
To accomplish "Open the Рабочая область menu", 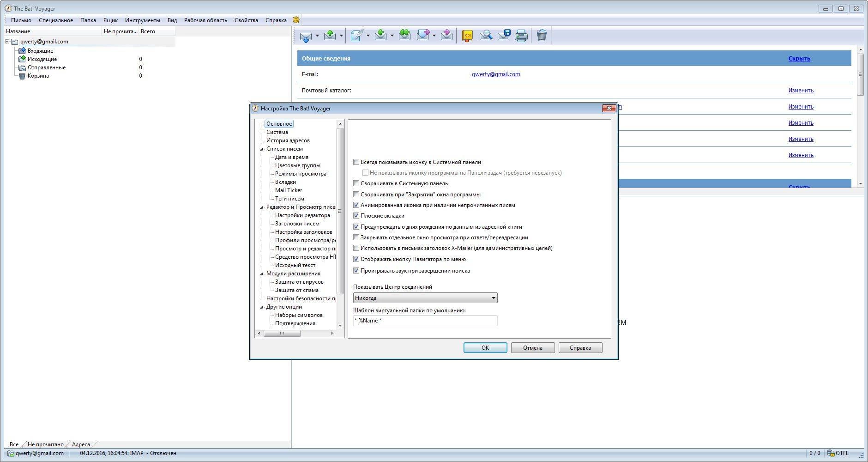I will click(205, 20).
